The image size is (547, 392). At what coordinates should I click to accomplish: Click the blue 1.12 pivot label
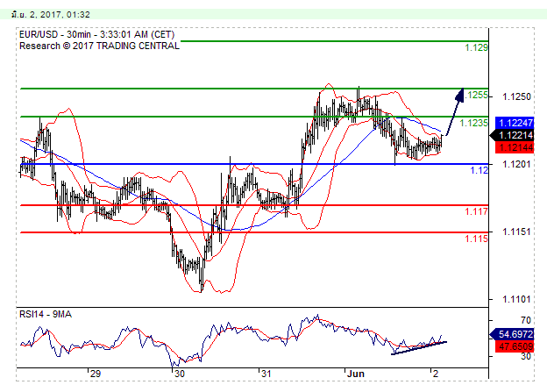click(479, 170)
